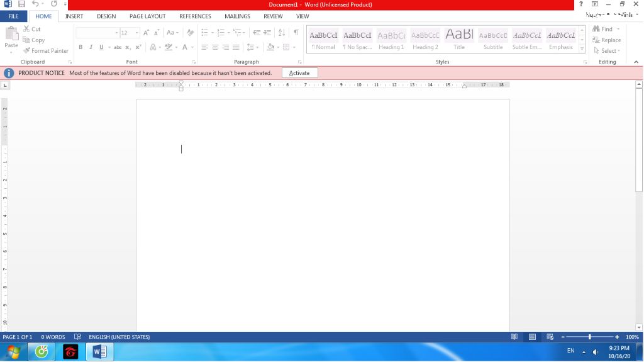Open the FILE tab
644x362 pixels.
[14, 16]
